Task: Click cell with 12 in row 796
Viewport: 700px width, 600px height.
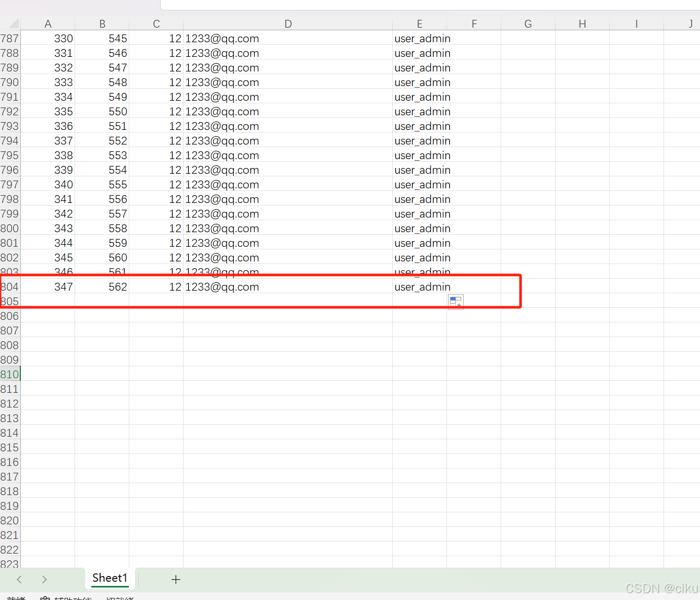Action: point(156,170)
